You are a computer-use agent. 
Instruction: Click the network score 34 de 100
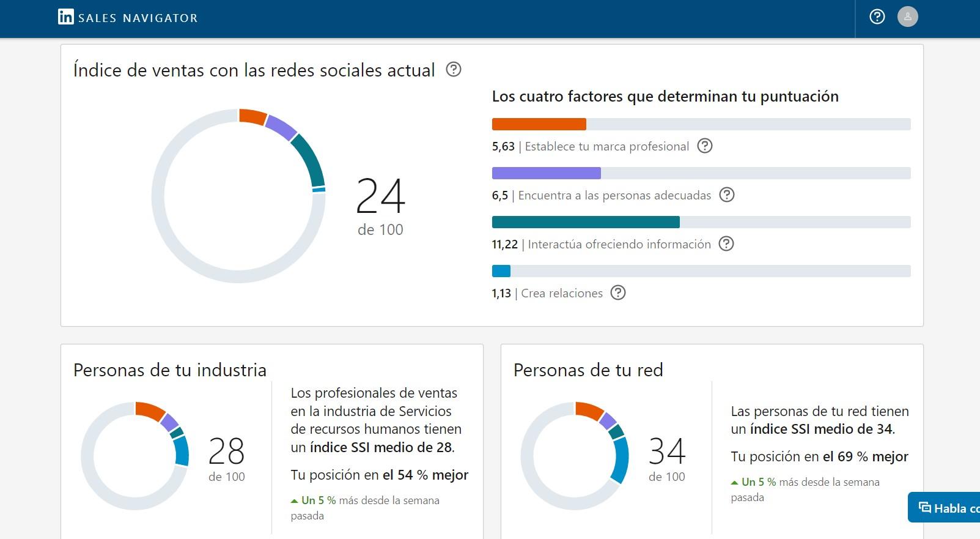coord(666,459)
